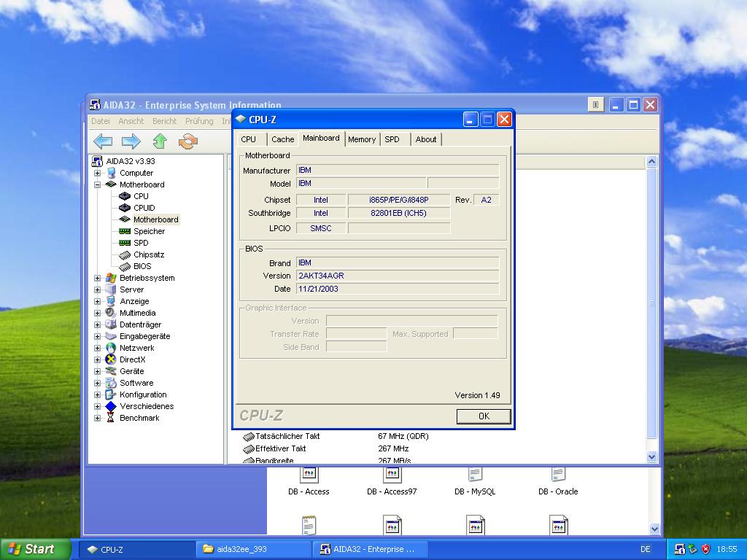Click the BIOS Version field
This screenshot has height=560, width=747.
[x=398, y=276]
